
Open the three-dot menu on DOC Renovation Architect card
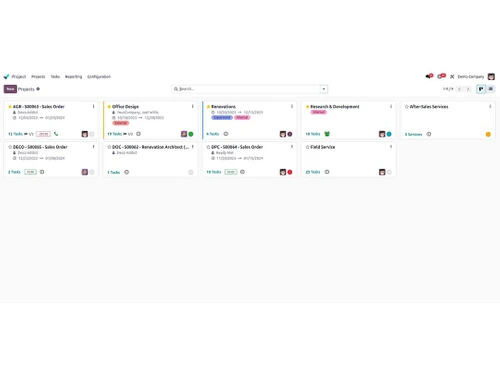(192, 147)
